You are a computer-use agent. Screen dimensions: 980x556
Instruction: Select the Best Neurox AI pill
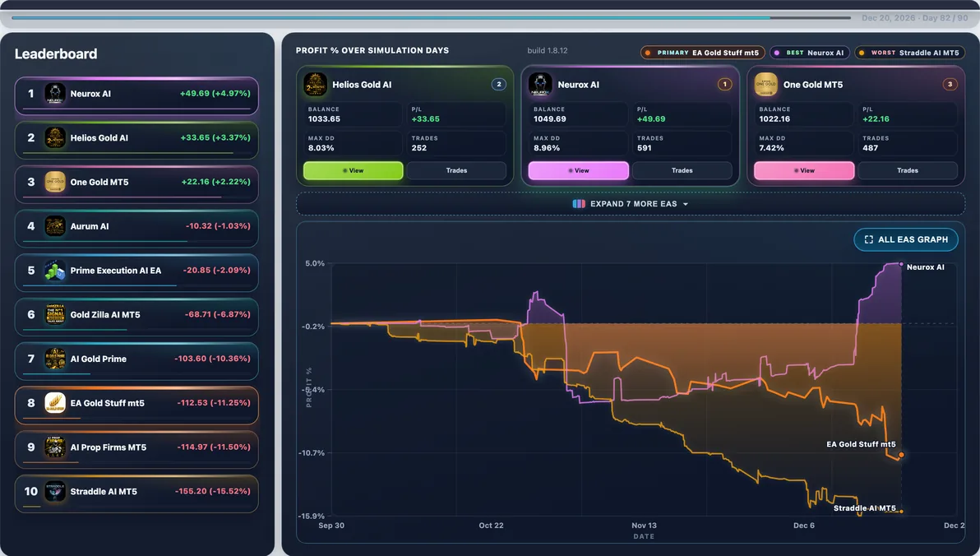(809, 53)
